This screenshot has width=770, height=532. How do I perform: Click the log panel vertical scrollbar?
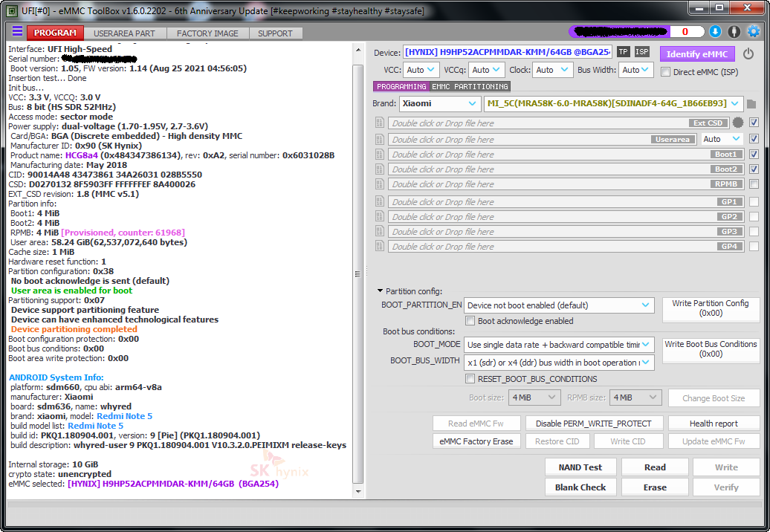358,274
